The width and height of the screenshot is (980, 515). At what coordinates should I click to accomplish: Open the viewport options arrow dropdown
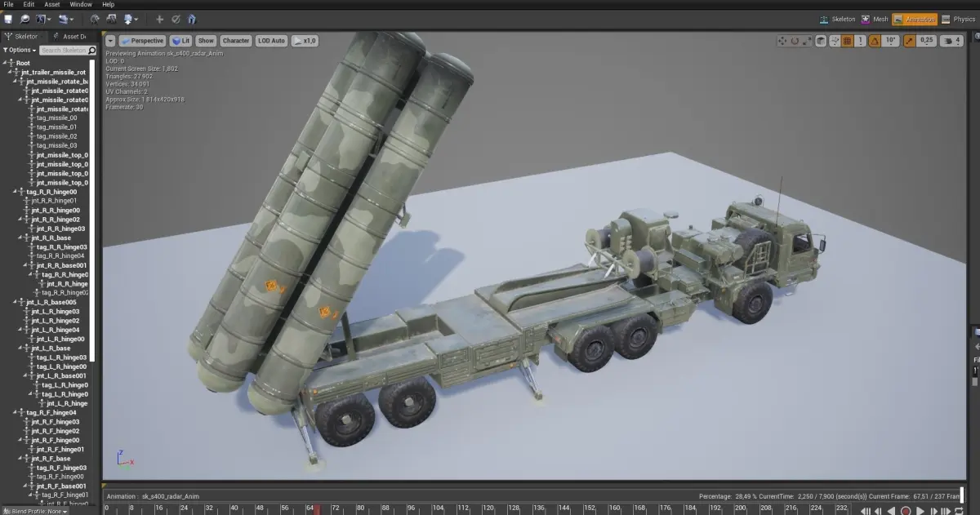click(x=110, y=41)
